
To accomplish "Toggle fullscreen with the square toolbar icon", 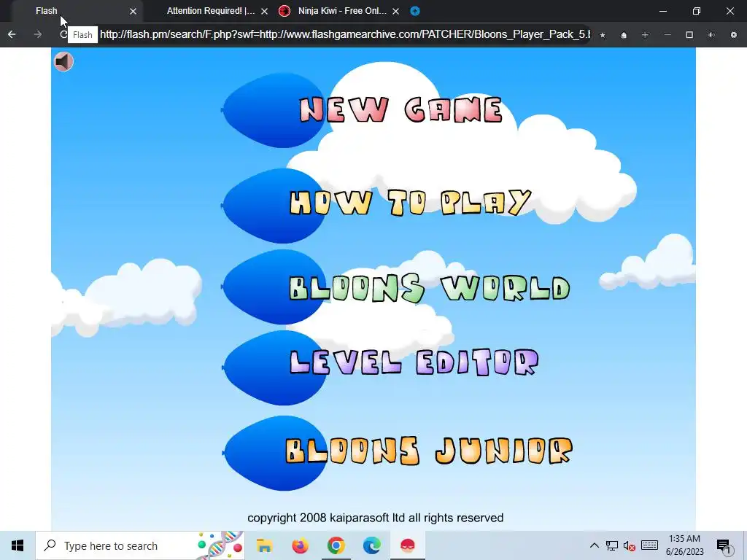I will [x=689, y=35].
